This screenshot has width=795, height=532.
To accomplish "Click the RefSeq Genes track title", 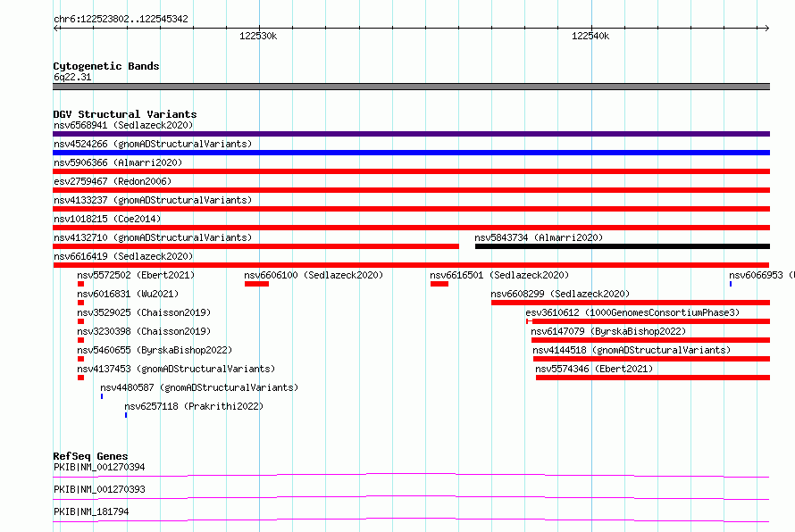I will click(90, 456).
